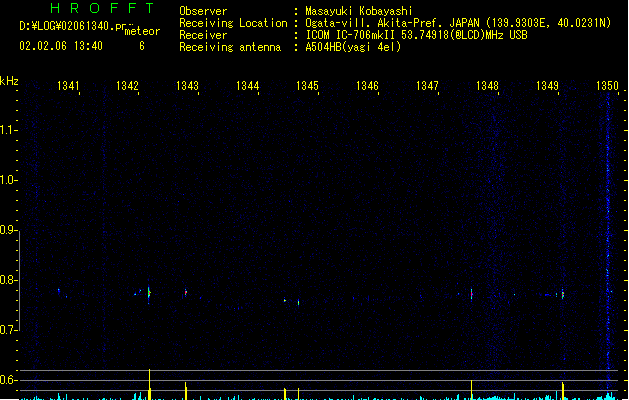
Task: Select observer name Masayuki Kobayashi
Action: (359, 11)
